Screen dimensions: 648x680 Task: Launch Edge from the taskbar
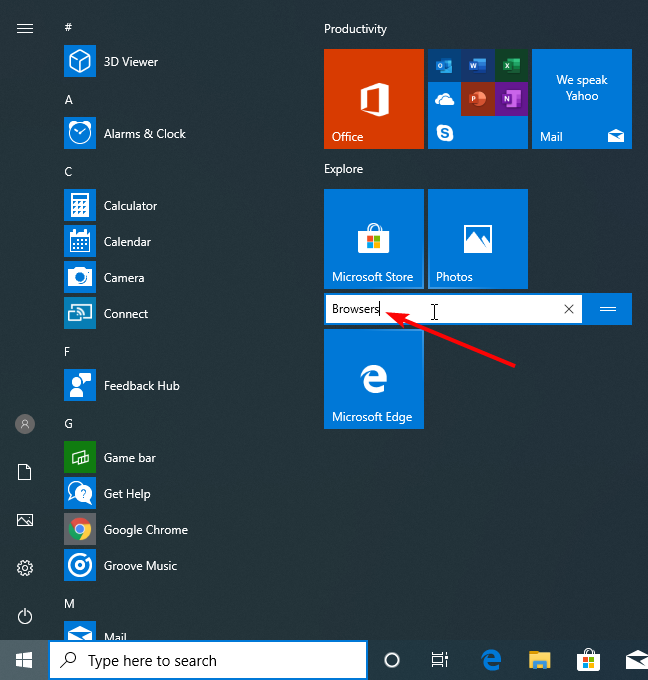(491, 660)
